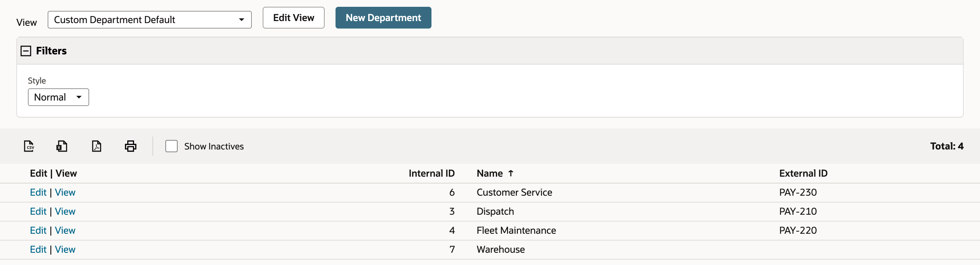
Task: Click external ID PAY-220
Action: pos(798,230)
